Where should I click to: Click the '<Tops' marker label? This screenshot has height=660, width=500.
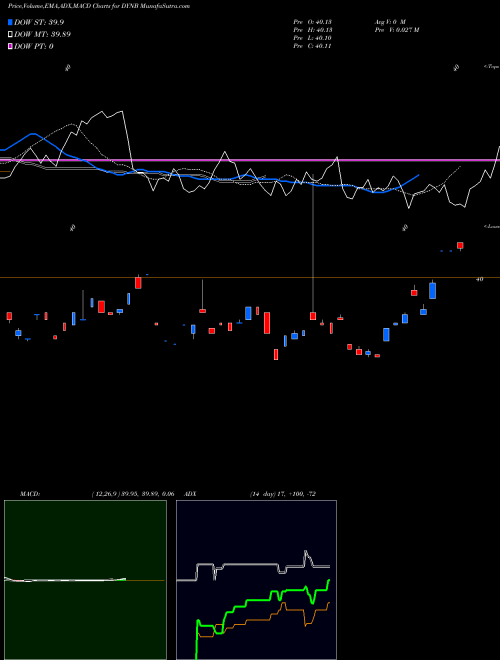point(491,67)
